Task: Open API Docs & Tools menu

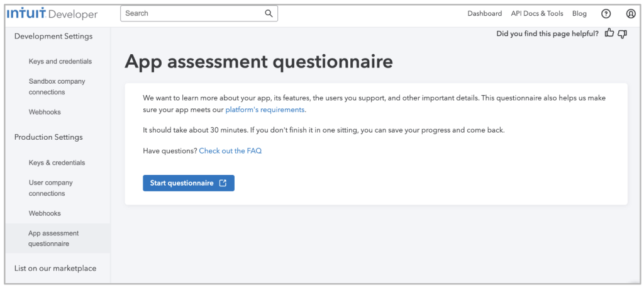Action: coord(537,14)
